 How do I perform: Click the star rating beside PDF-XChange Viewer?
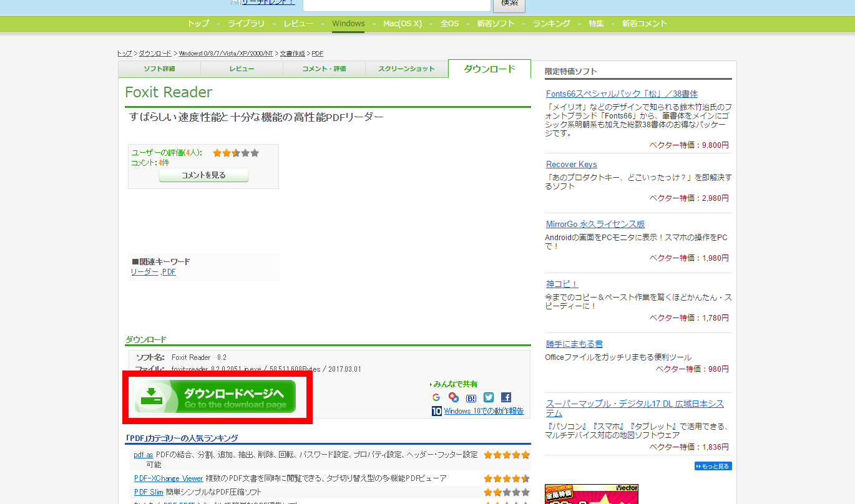(x=507, y=478)
